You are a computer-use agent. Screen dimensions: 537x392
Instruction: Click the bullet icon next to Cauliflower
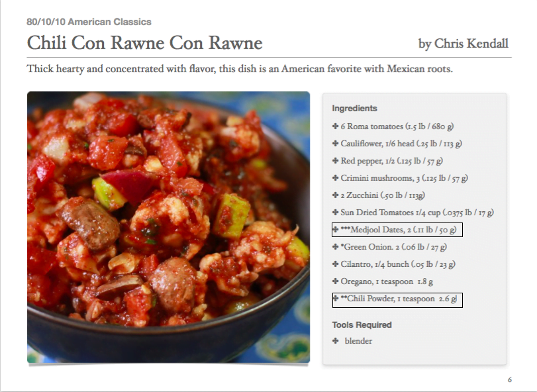pos(335,143)
